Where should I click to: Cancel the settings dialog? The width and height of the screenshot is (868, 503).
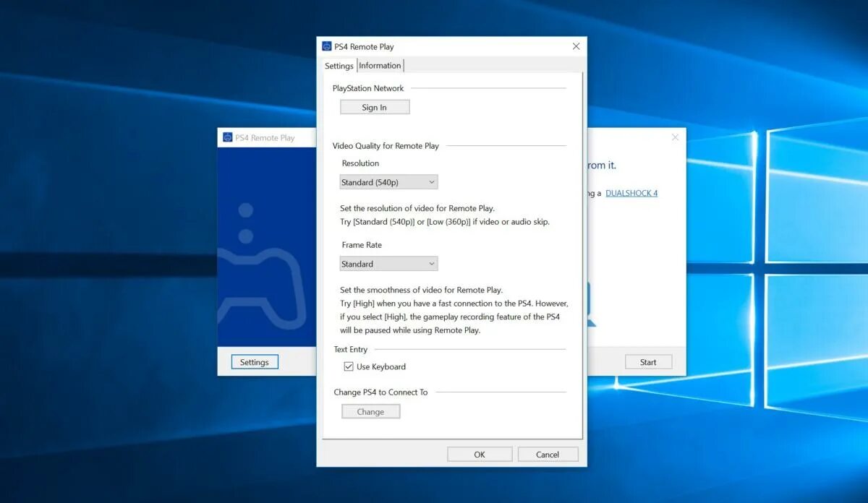coord(548,455)
